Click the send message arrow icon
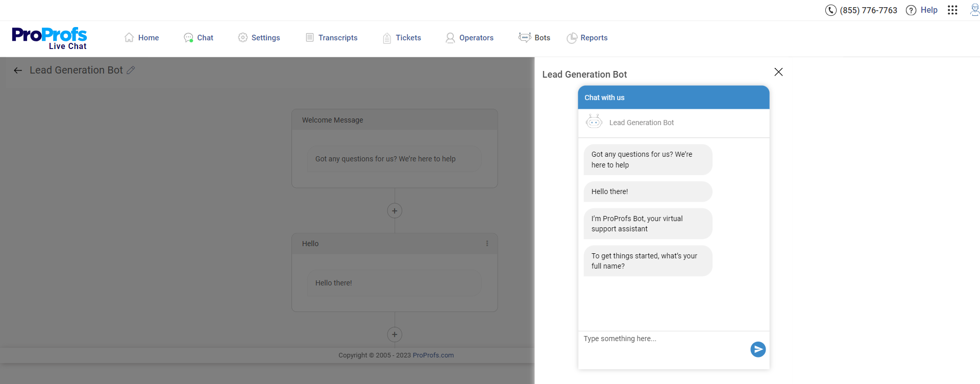980x384 pixels. click(758, 349)
